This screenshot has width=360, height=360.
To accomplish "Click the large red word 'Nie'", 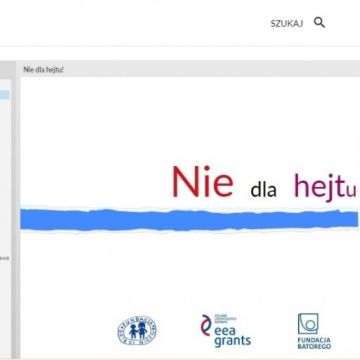I will [202, 182].
